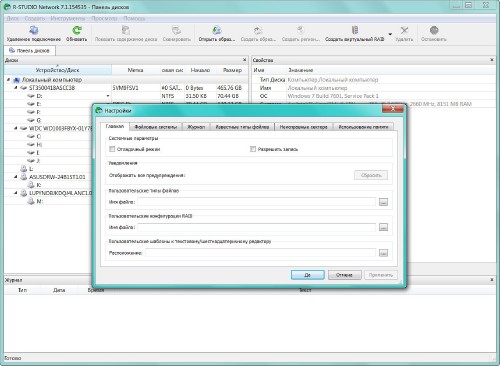Toggle the allow write checkbox

(253, 149)
